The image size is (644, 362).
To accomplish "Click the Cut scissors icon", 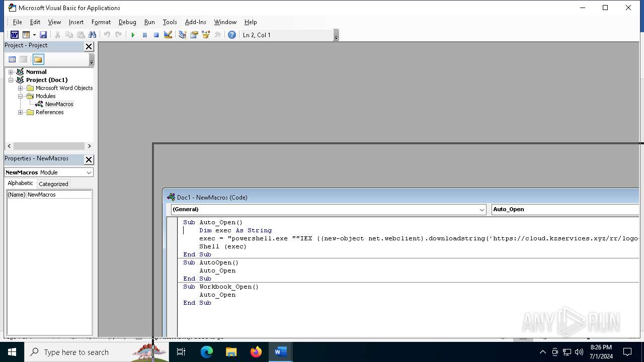I will [57, 35].
